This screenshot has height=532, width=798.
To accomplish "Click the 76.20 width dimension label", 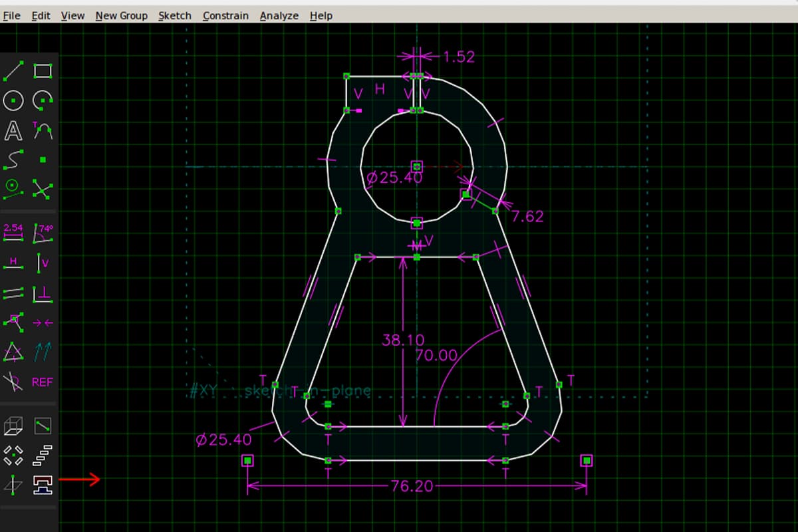I will coord(412,486).
